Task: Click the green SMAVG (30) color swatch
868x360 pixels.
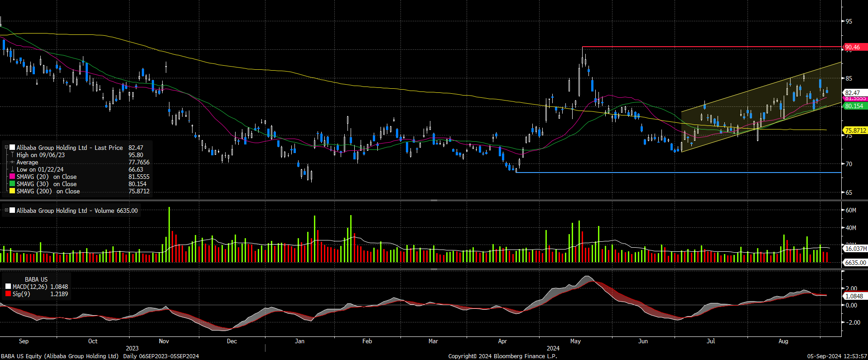Action: [13, 184]
